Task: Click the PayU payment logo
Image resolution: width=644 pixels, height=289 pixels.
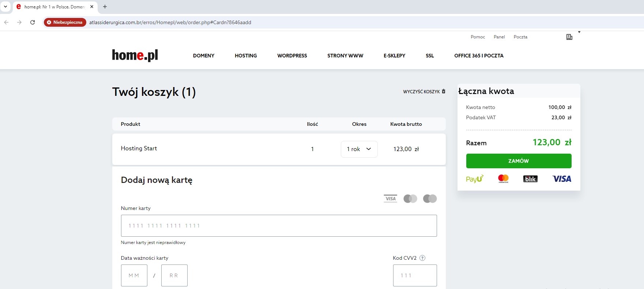Action: click(474, 179)
